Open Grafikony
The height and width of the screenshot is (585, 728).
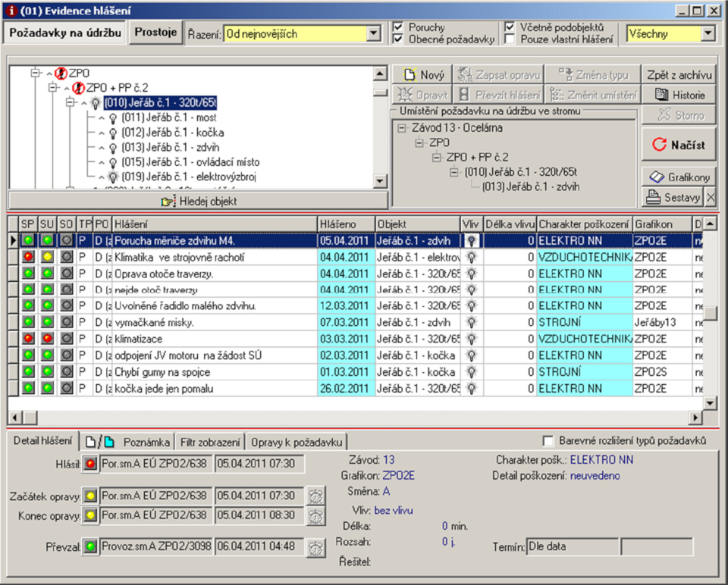(x=679, y=177)
